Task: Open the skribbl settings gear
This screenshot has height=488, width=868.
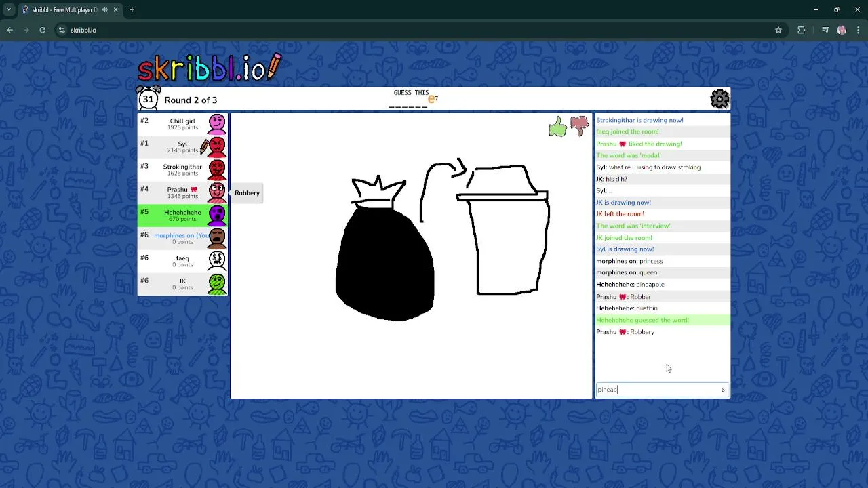Action: point(719,99)
